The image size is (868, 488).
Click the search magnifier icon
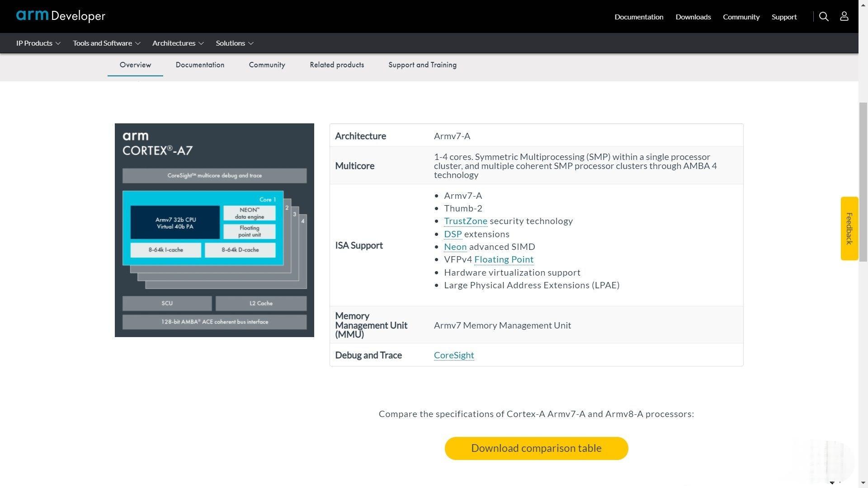pos(824,17)
